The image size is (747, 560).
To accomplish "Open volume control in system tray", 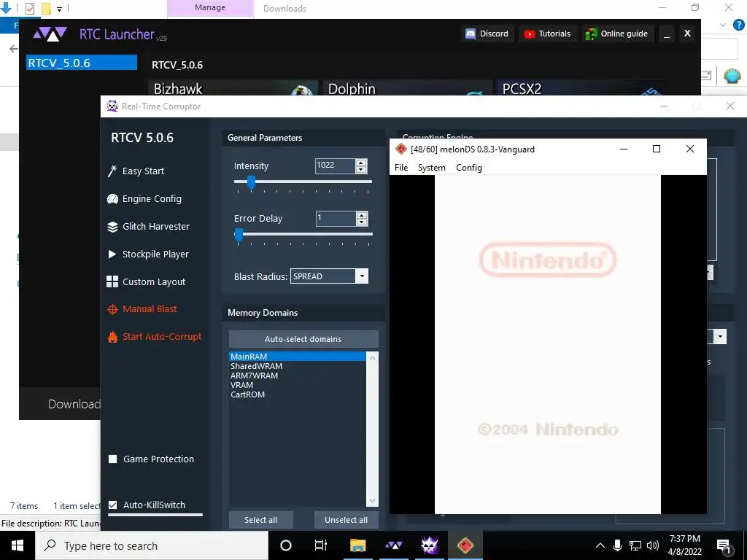I will (653, 545).
